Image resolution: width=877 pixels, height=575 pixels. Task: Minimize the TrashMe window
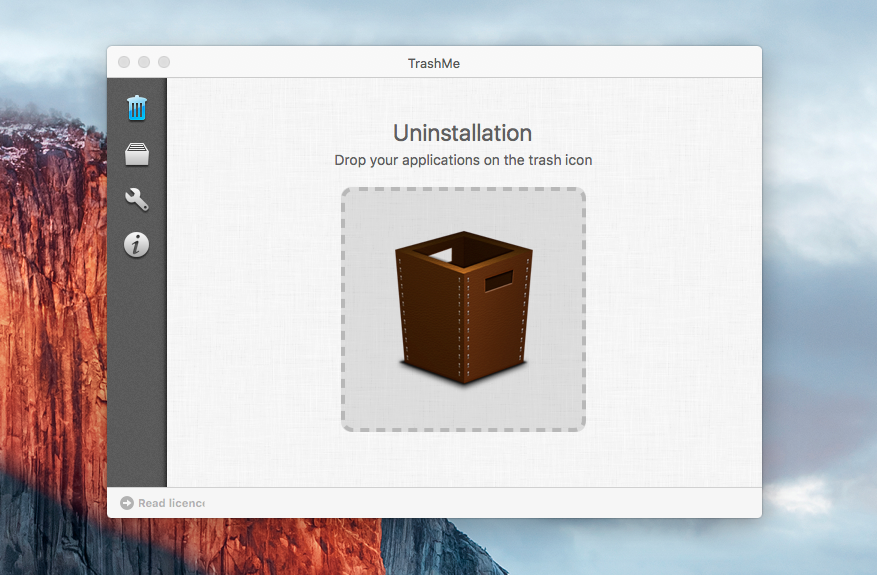pos(144,62)
